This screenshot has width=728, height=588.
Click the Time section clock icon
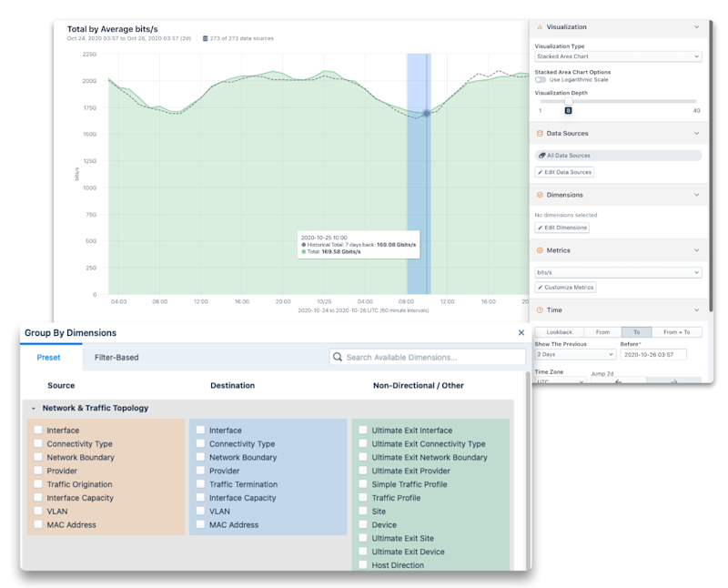coord(540,309)
